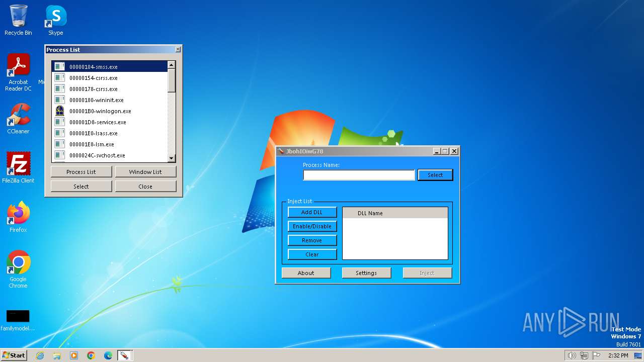Open the About dialog
Viewport: 644px width, 362px height.
click(306, 273)
